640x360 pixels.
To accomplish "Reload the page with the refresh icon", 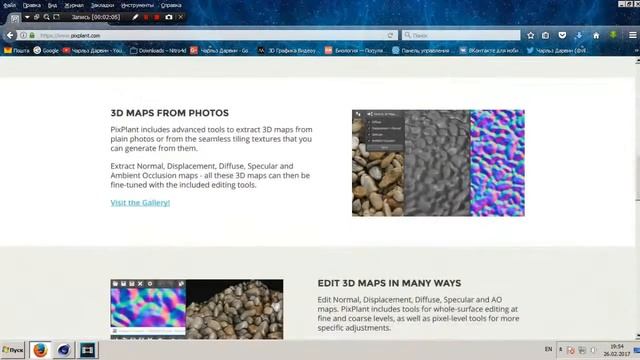I will pyautogui.click(x=391, y=36).
